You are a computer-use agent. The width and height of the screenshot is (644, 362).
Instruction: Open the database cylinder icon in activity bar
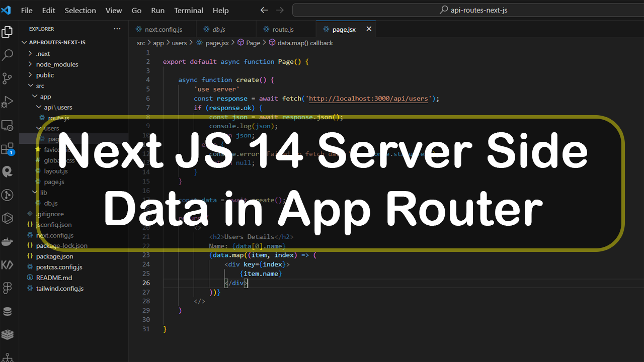pos(8,311)
